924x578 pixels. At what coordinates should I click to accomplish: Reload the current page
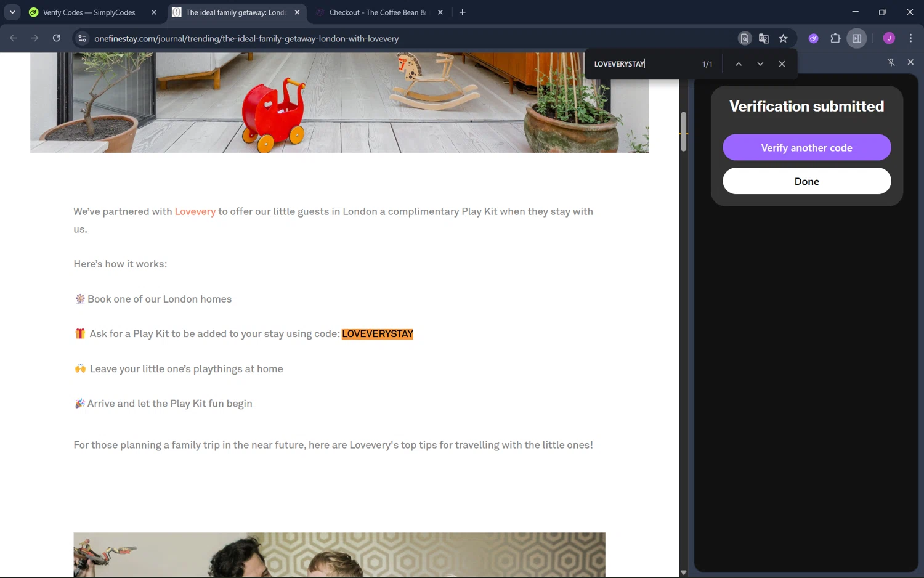point(57,38)
